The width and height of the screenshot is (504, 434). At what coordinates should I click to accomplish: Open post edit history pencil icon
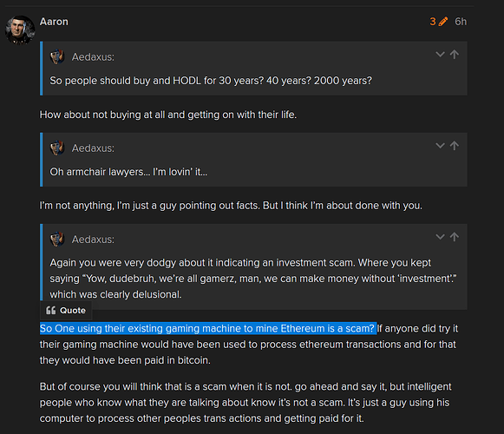[x=443, y=22]
